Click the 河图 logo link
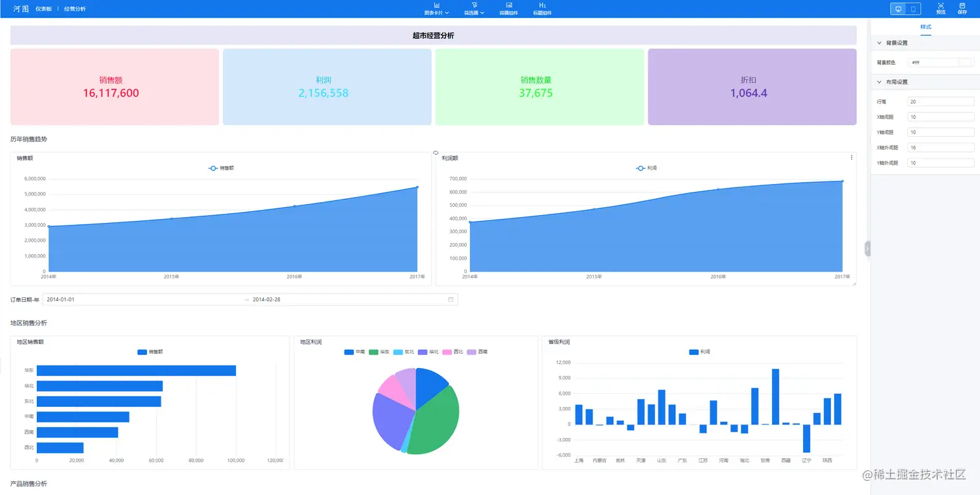The width and height of the screenshot is (980, 495). click(21, 9)
